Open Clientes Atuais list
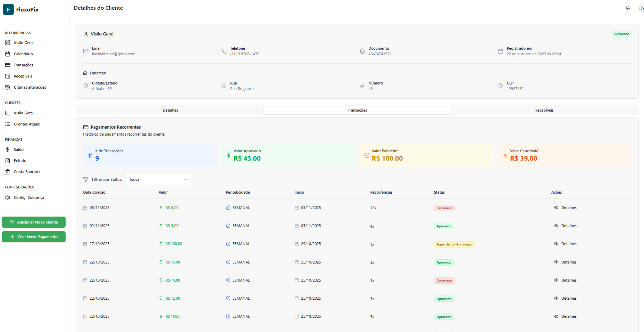 pos(27,124)
